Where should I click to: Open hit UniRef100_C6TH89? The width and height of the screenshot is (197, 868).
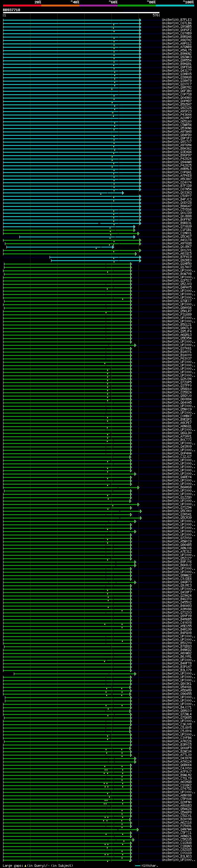(x=177, y=33)
